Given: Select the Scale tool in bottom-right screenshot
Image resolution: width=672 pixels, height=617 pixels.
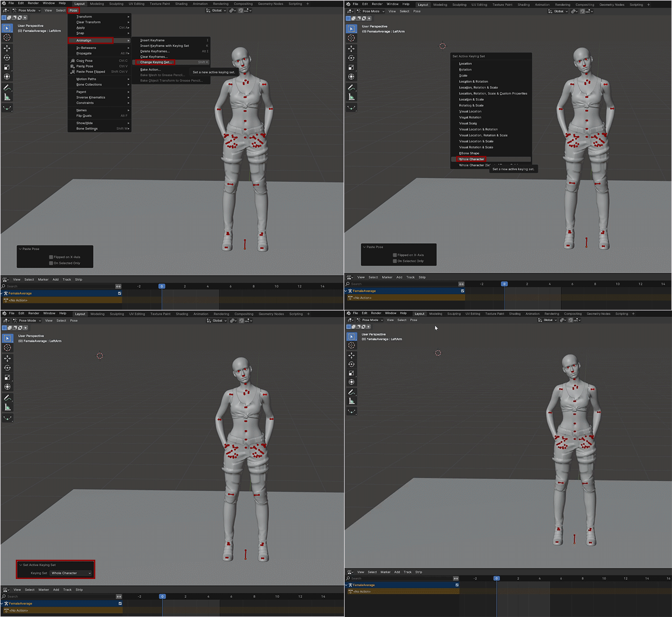Looking at the screenshot, I should coord(352,373).
